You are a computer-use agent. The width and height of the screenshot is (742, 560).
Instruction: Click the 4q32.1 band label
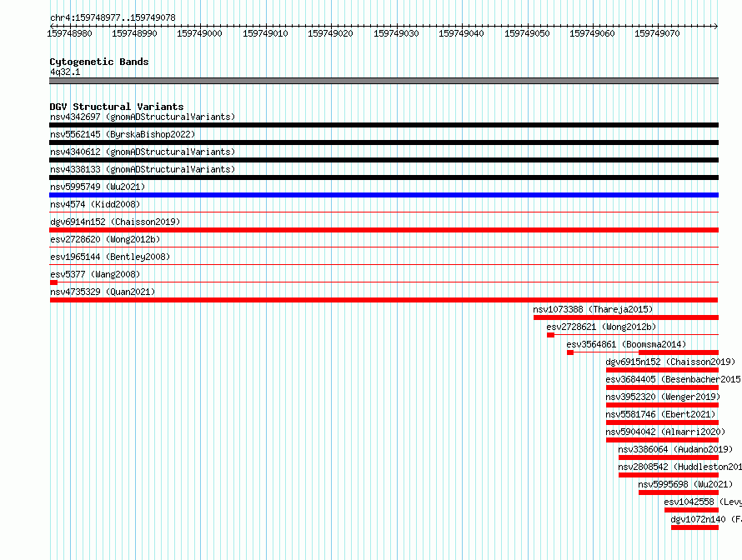pyautogui.click(x=65, y=72)
